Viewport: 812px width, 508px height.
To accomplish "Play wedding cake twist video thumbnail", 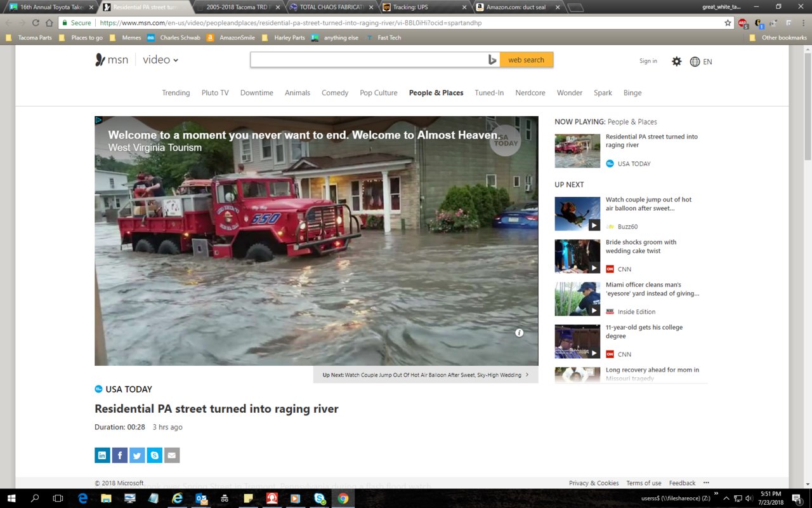I will [577, 257].
